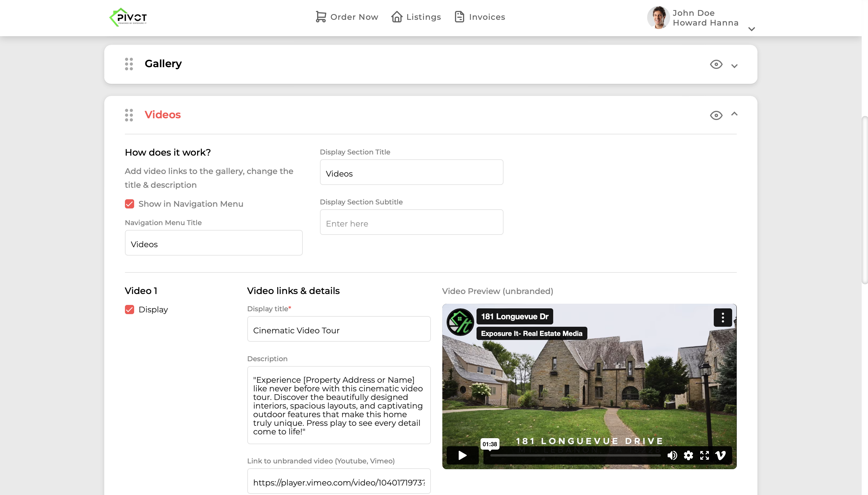868x495 pixels.
Task: Grab the Videos section drag handle
Action: point(129,115)
